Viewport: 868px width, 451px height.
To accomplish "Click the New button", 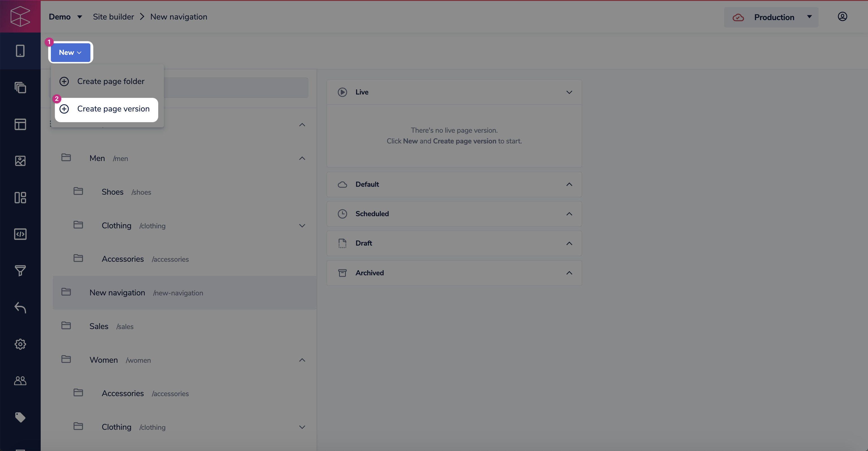I will tap(70, 52).
